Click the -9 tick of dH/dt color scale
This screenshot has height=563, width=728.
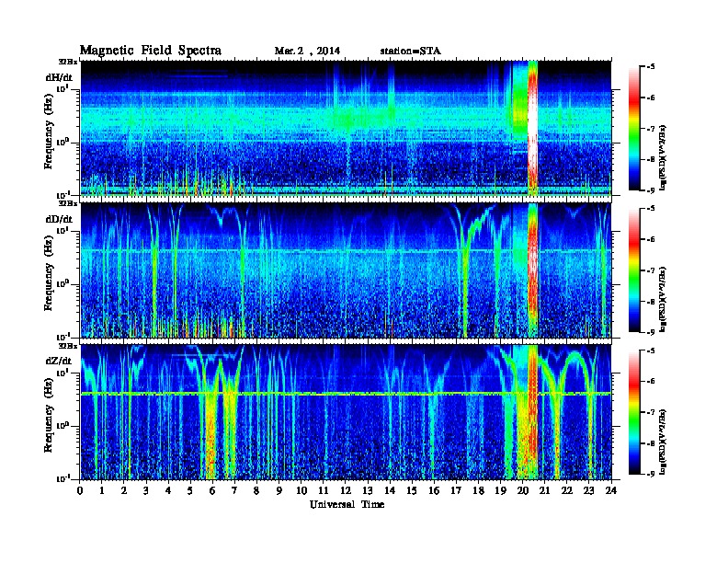click(652, 190)
